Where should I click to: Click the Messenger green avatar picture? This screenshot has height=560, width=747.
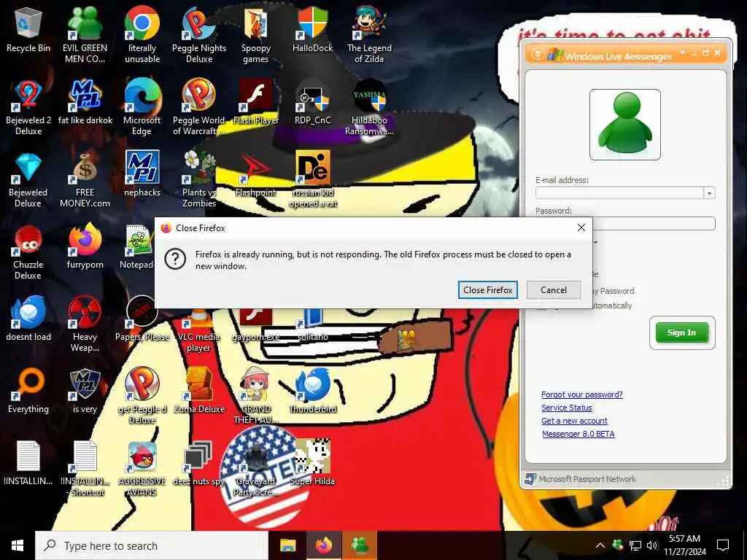click(x=625, y=125)
